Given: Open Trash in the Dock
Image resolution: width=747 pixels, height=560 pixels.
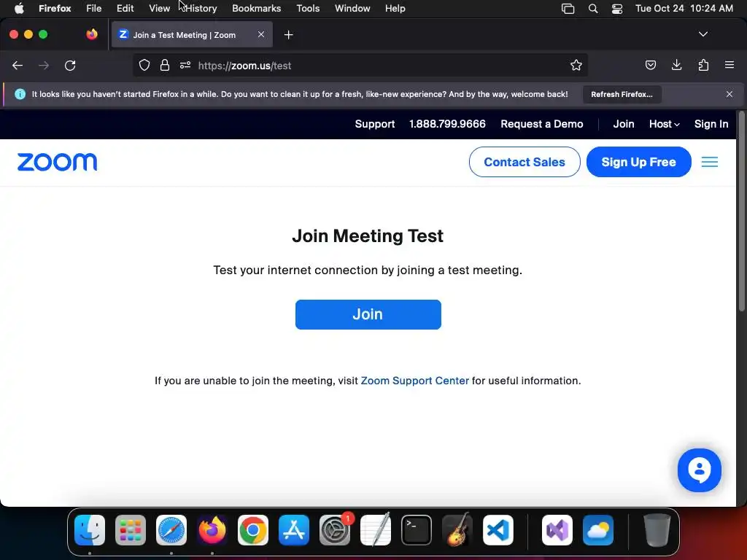Looking at the screenshot, I should tap(657, 530).
